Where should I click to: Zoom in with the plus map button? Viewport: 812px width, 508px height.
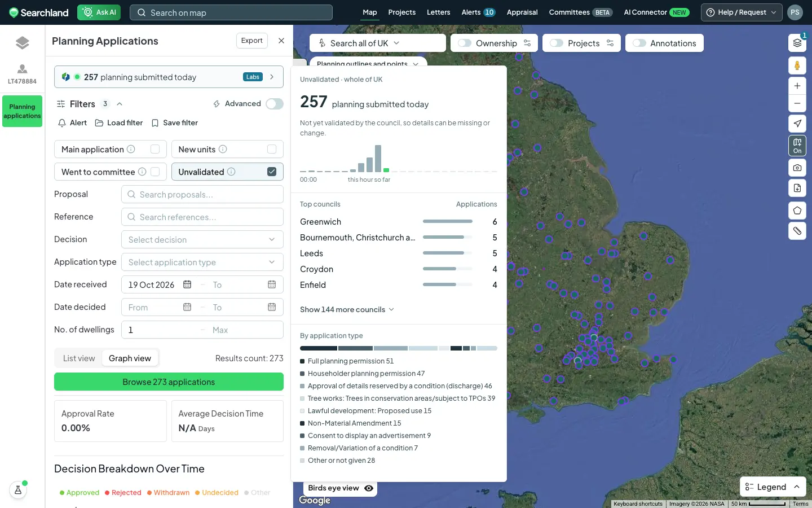click(797, 86)
